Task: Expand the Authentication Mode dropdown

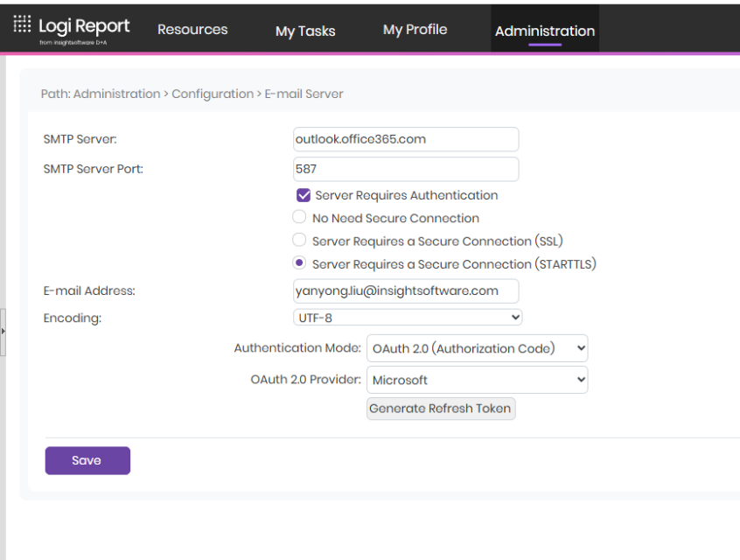Action: pos(477,348)
